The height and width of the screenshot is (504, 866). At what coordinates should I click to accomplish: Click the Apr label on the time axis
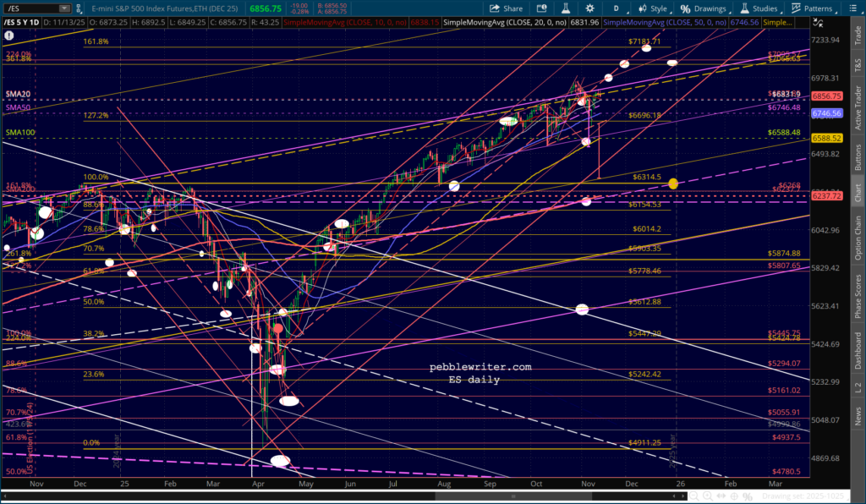pyautogui.click(x=257, y=484)
